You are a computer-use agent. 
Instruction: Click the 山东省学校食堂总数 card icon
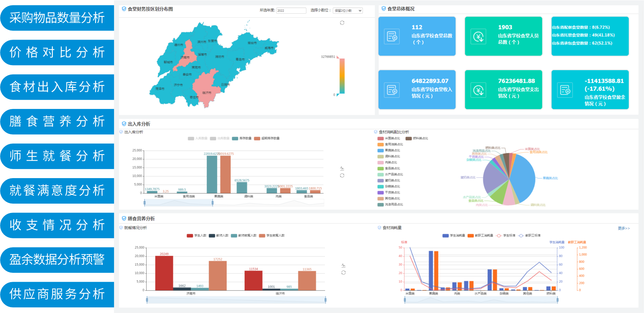coord(392,37)
